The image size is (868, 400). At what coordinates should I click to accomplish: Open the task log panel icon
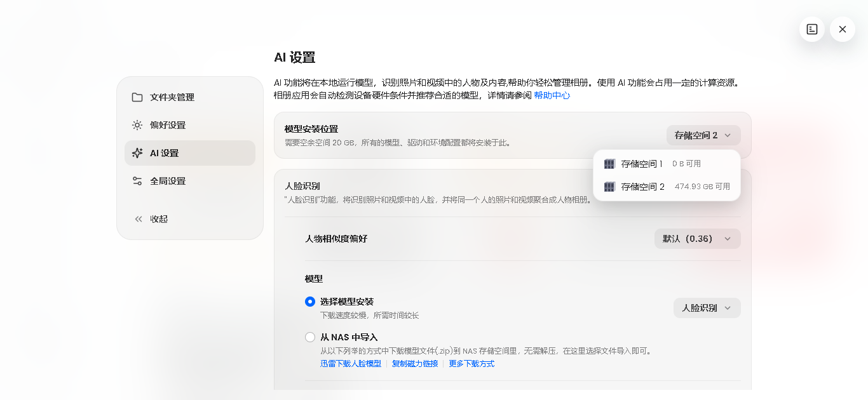point(812,29)
